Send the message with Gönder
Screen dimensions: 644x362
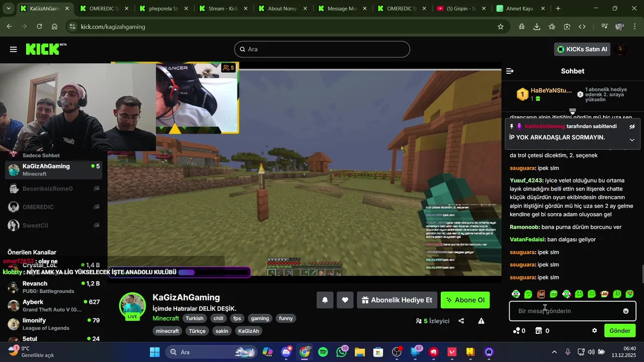pyautogui.click(x=620, y=330)
